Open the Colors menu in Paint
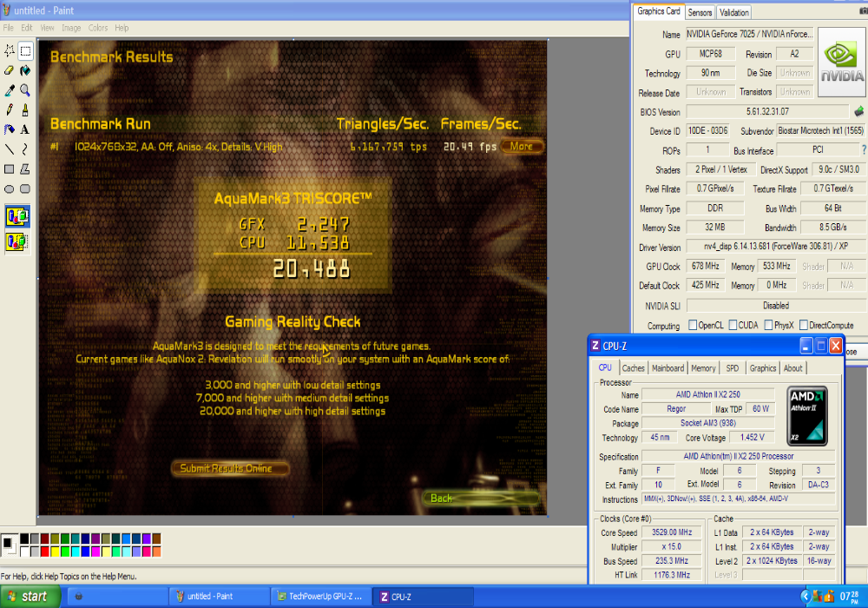Screen dimensions: 868x608 click(x=98, y=28)
